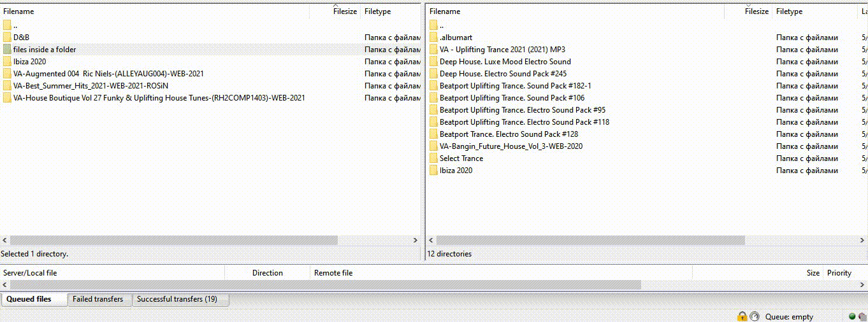
Task: Click the Size column header in queue
Action: pos(758,273)
